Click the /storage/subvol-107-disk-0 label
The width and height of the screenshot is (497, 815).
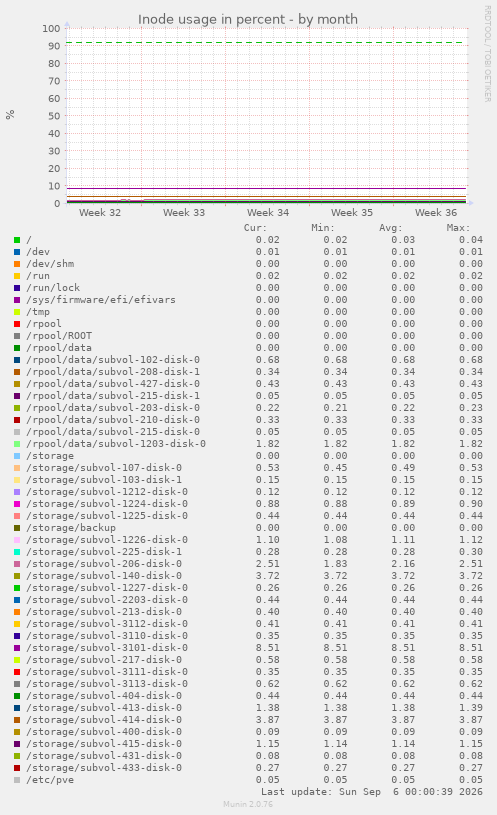tap(104, 468)
